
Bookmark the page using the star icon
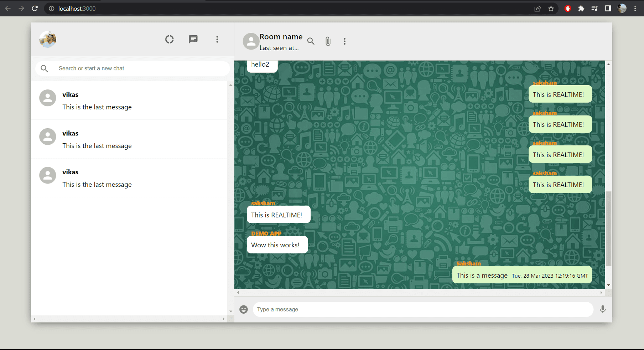[x=551, y=8]
